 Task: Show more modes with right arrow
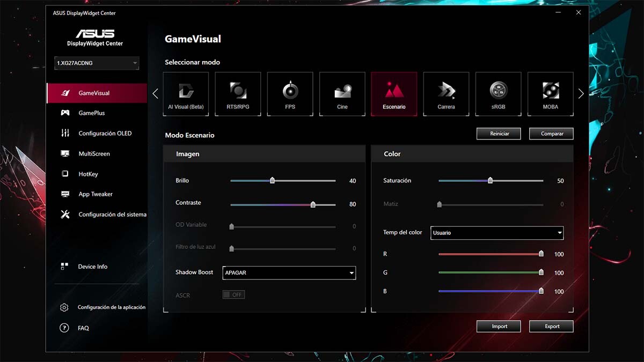coord(581,94)
